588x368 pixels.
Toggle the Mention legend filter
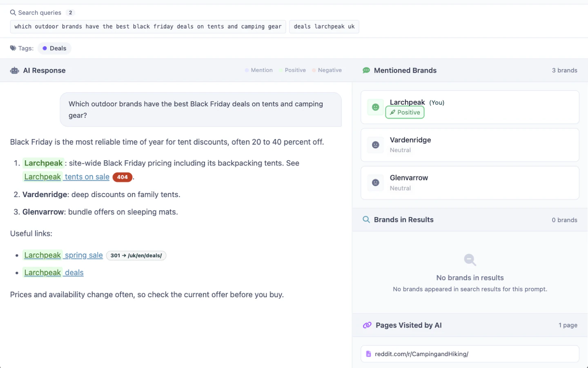258,70
